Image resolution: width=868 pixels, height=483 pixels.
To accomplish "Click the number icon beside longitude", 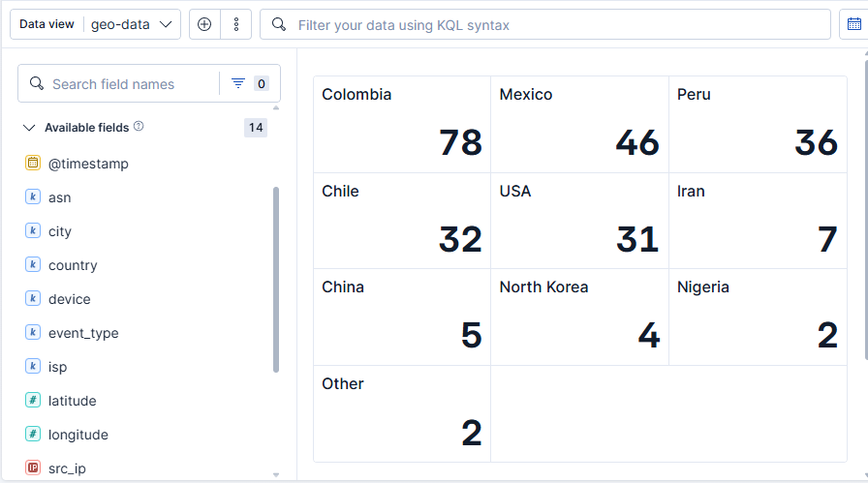I will [33, 434].
